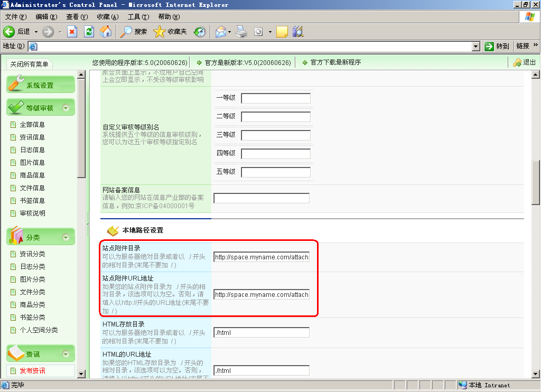Viewport: 541px width, 392px height.
Task: Click the Edit page toolbar icon
Action: click(258, 32)
